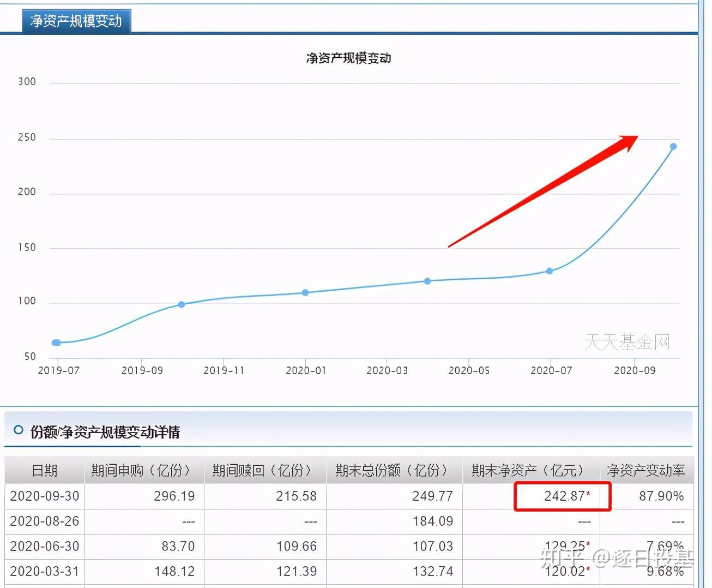Select the chart data point above 2020-01
The image size is (712, 588).
(305, 293)
